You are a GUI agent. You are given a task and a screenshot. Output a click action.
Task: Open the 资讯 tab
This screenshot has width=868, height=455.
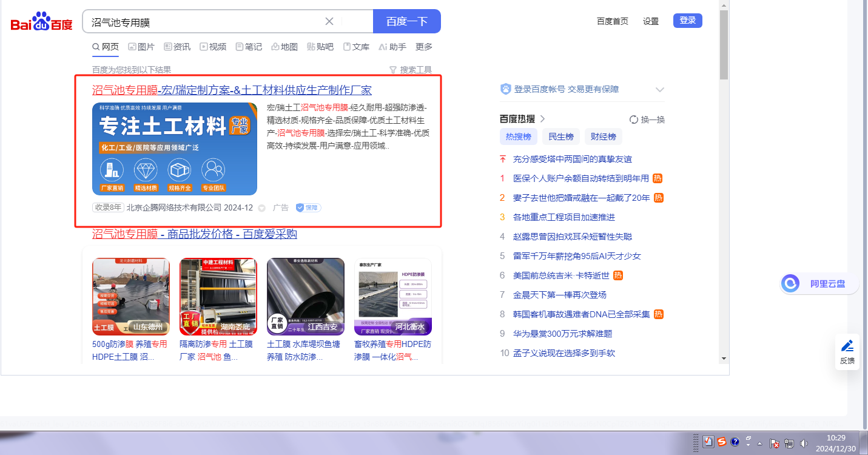[177, 47]
